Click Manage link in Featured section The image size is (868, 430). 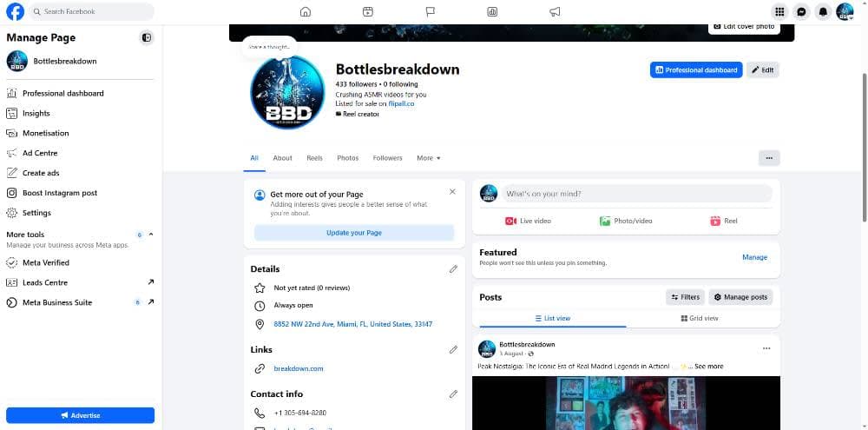pyautogui.click(x=754, y=257)
